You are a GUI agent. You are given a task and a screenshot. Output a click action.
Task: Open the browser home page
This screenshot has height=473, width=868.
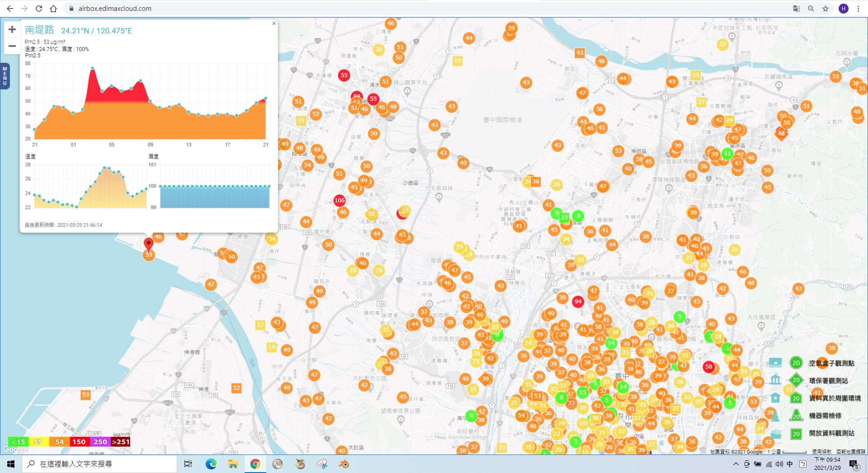53,9
